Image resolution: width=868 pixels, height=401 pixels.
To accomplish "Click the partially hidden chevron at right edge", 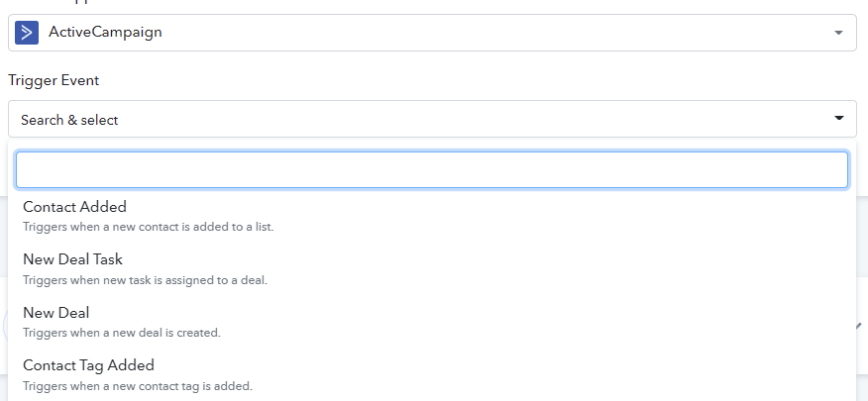I will [862, 326].
